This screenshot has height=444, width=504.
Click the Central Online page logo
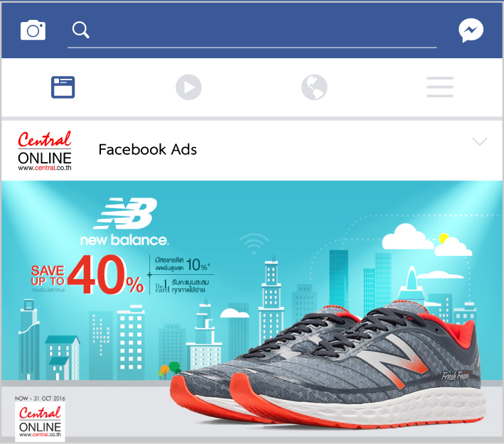45,151
